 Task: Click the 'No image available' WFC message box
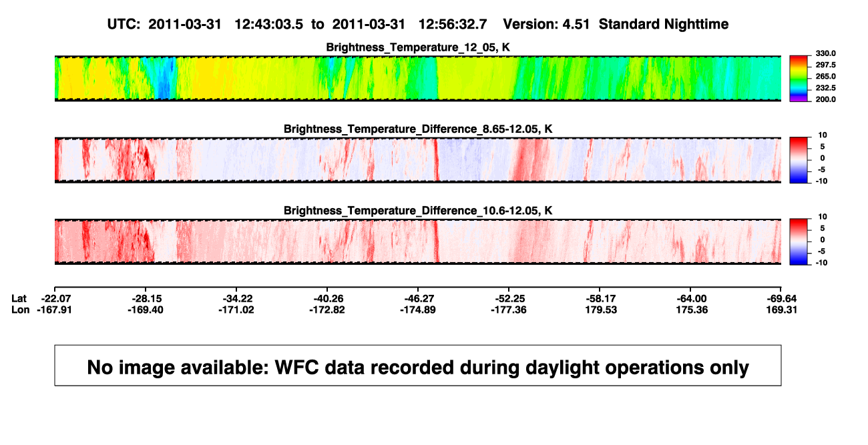click(x=418, y=365)
